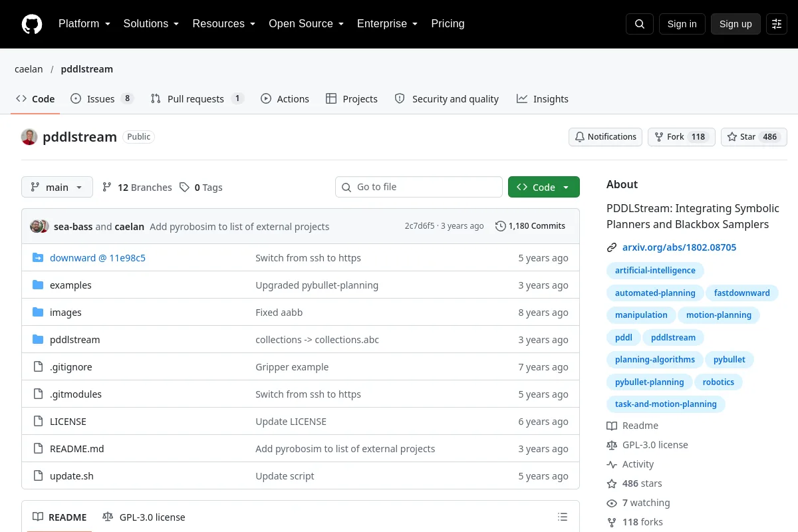Open the 1,180 Commits link
The height and width of the screenshot is (532, 798).
(531, 226)
